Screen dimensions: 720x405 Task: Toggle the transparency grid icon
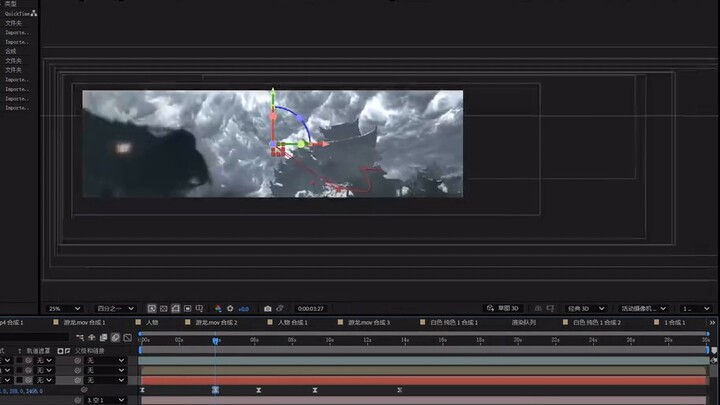tap(175, 309)
